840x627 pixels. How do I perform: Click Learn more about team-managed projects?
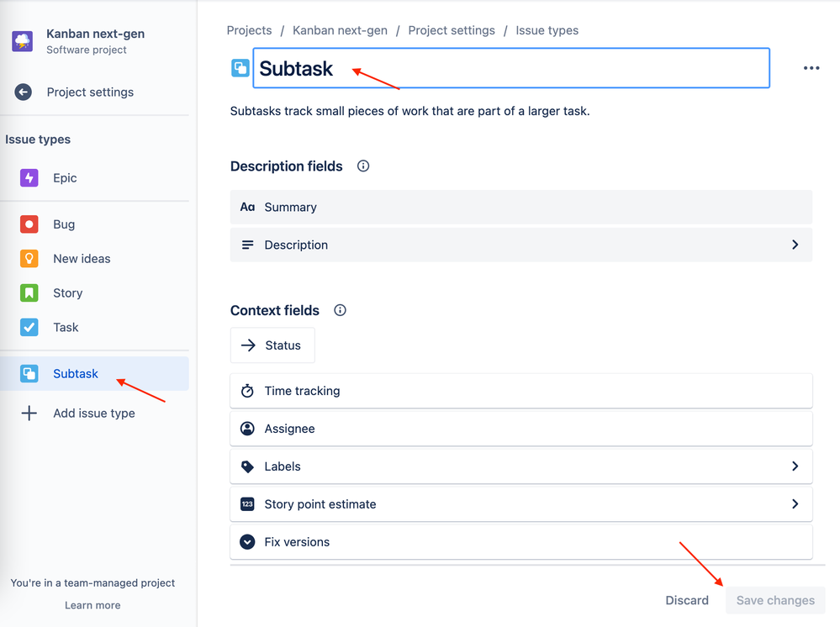point(92,605)
